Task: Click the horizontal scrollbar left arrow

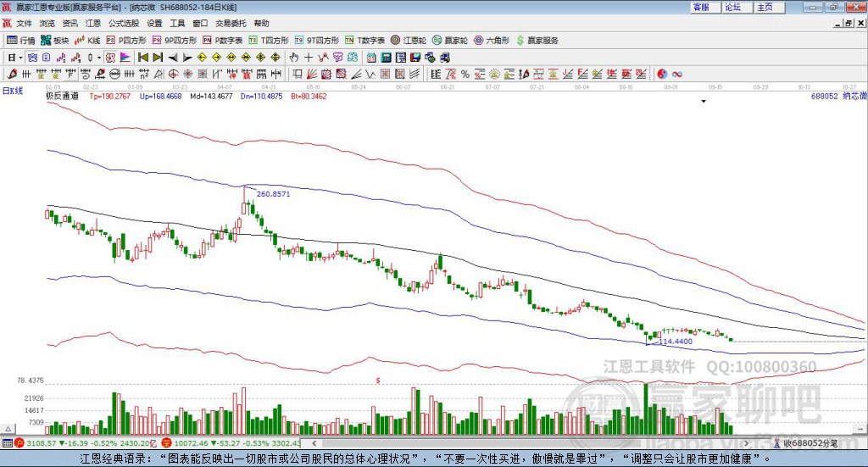Action: 314,443
